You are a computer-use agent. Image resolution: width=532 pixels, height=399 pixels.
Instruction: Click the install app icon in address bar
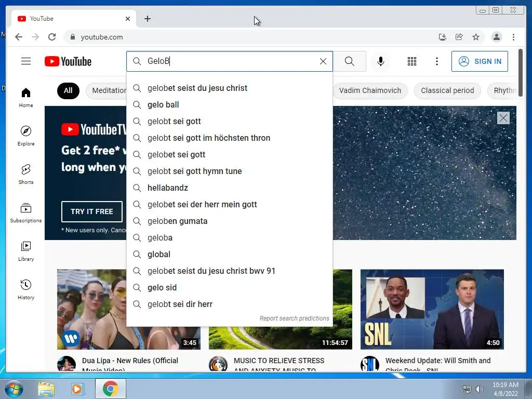(x=443, y=37)
